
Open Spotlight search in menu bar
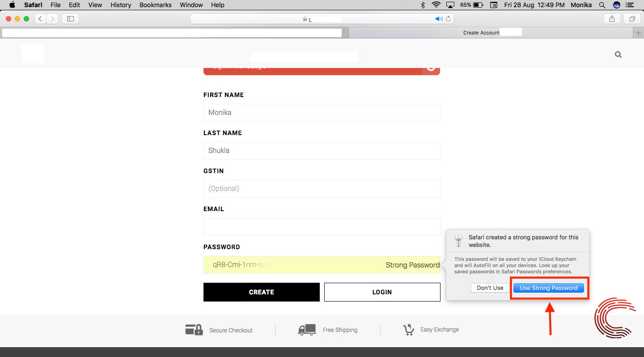(x=602, y=5)
